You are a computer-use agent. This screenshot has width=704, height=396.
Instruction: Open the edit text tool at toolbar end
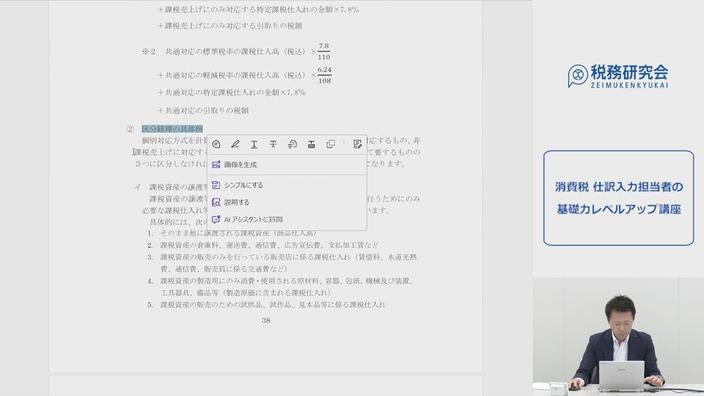click(x=357, y=144)
